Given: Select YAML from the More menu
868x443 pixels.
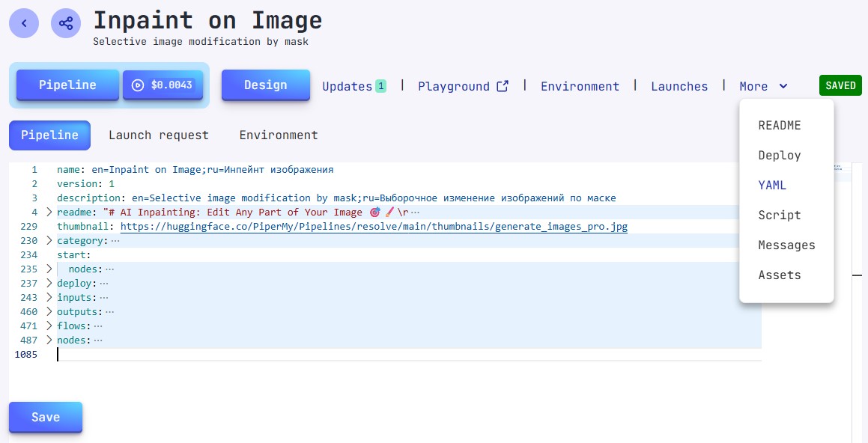Looking at the screenshot, I should click(x=772, y=186).
